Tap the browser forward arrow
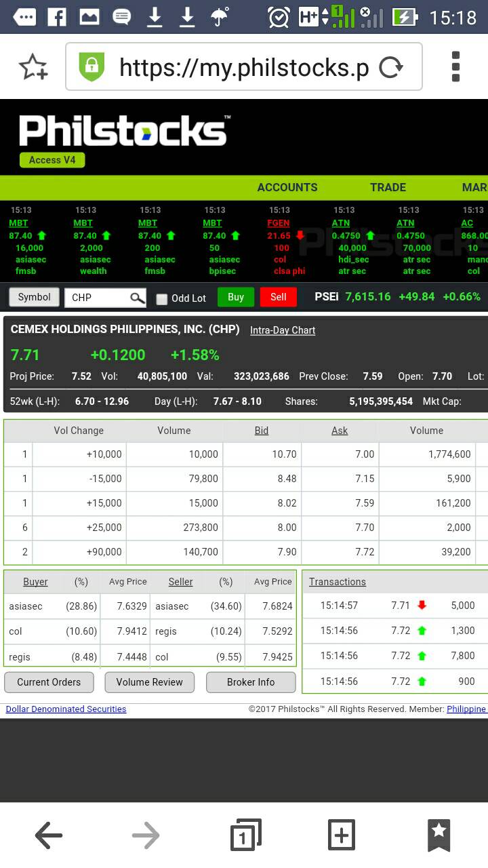Viewport: 488px width, 868px height. [146, 835]
